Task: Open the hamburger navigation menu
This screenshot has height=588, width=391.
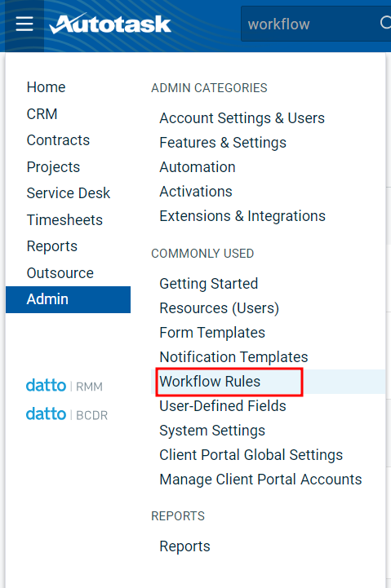Action: (24, 24)
